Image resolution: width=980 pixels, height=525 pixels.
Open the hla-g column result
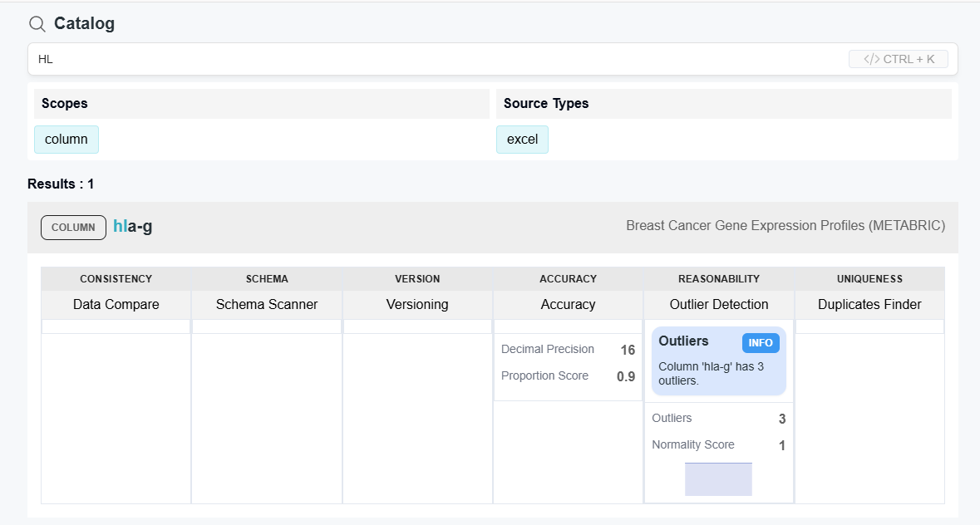pyautogui.click(x=133, y=227)
